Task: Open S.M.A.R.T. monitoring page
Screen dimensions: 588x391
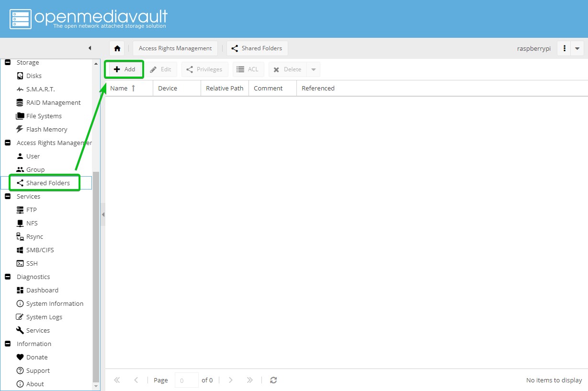Action: (x=40, y=89)
